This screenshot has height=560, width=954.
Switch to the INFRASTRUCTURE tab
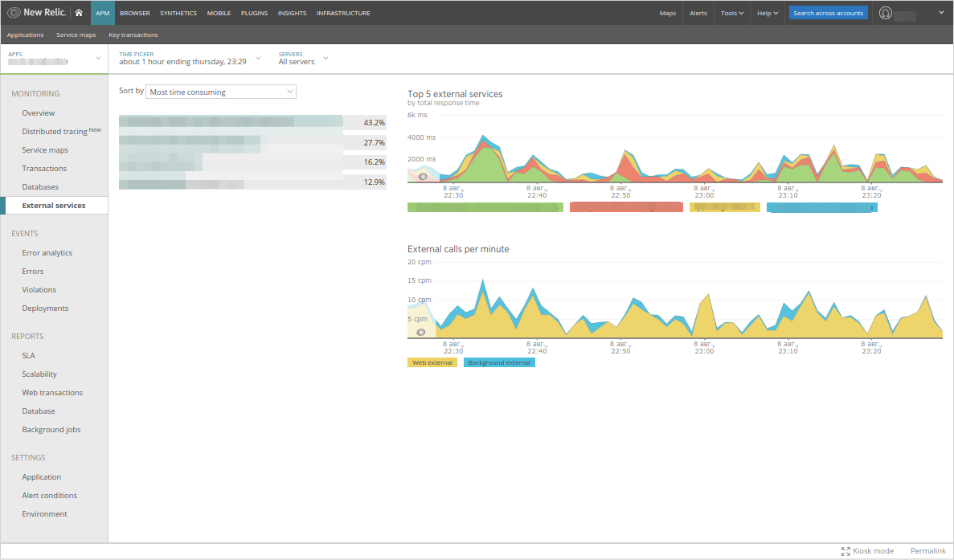[342, 12]
